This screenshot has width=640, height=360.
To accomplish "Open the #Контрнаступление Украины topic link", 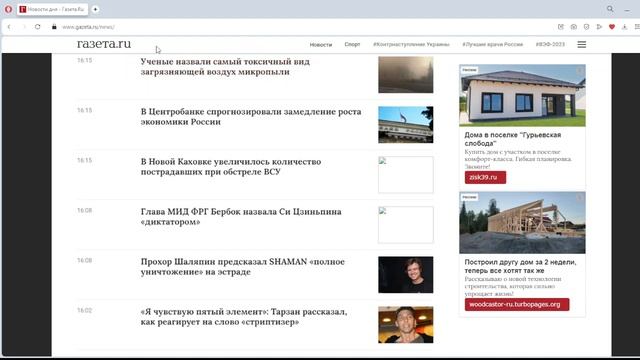I will pos(411,44).
